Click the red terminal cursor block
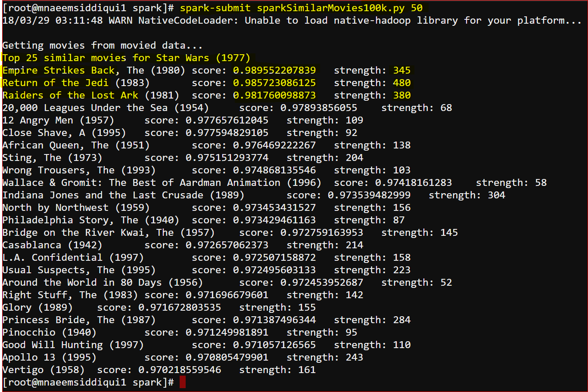The height and width of the screenshot is (392, 588). coord(183,382)
